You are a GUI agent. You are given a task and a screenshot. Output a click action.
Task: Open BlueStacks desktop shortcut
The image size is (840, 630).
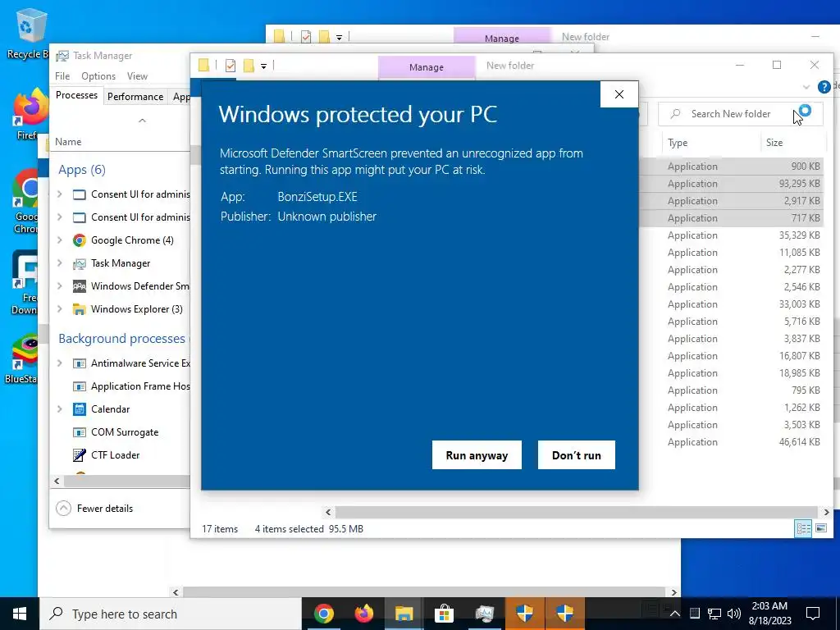pos(22,359)
